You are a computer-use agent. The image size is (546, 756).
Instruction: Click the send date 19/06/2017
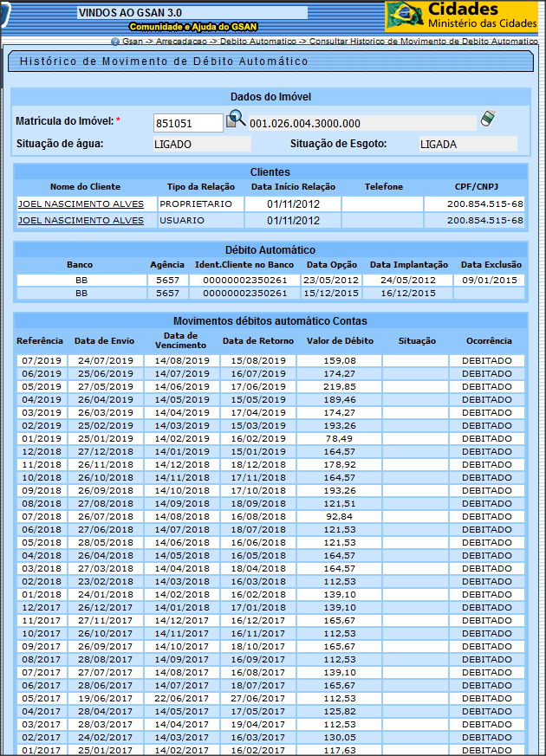pos(106,699)
